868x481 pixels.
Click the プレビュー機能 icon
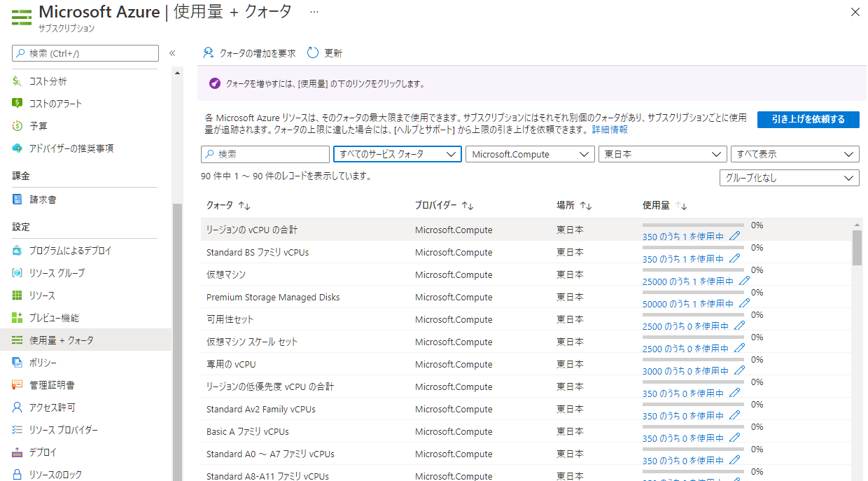click(17, 318)
